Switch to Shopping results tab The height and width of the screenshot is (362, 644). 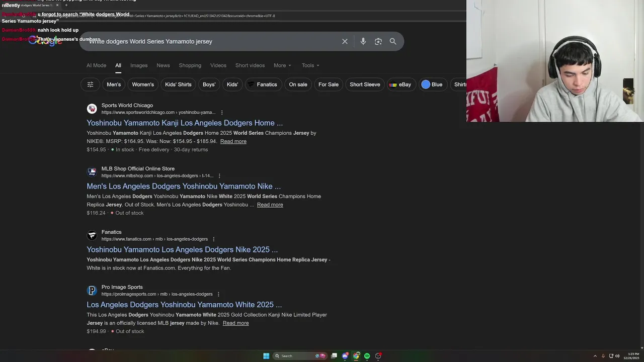190,65
